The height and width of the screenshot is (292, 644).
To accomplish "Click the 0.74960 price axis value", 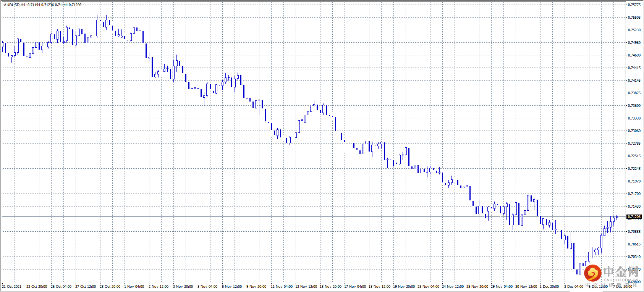I will coord(634,43).
